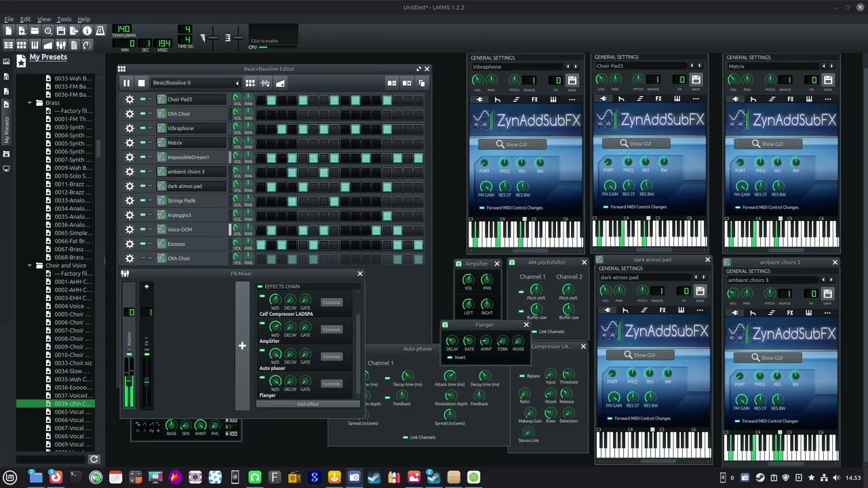Toggle Bypass in Compressor LADSPA window
Image resolution: width=868 pixels, height=488 pixels.
tap(521, 376)
